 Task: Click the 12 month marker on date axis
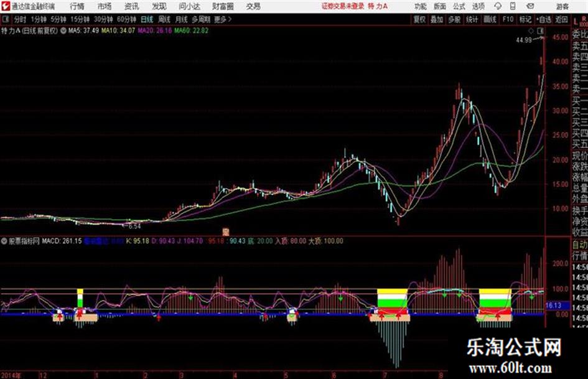43,375
